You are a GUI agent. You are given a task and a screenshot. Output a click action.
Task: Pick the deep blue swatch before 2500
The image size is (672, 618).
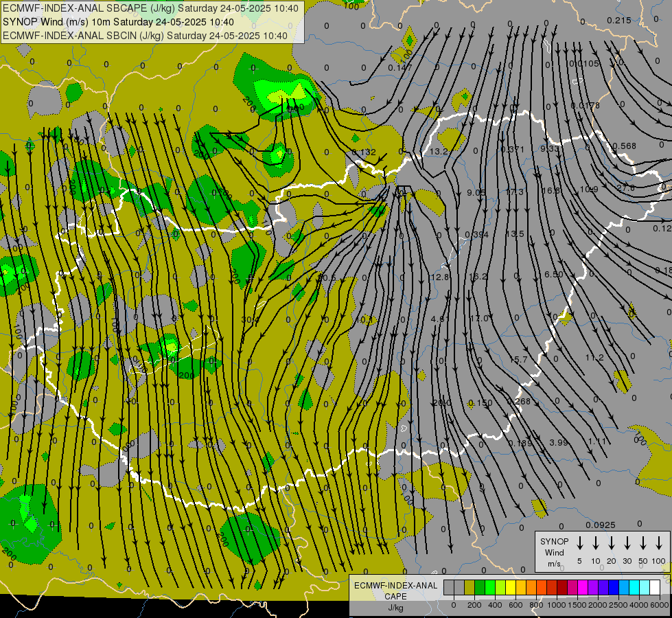pyautogui.click(x=614, y=587)
